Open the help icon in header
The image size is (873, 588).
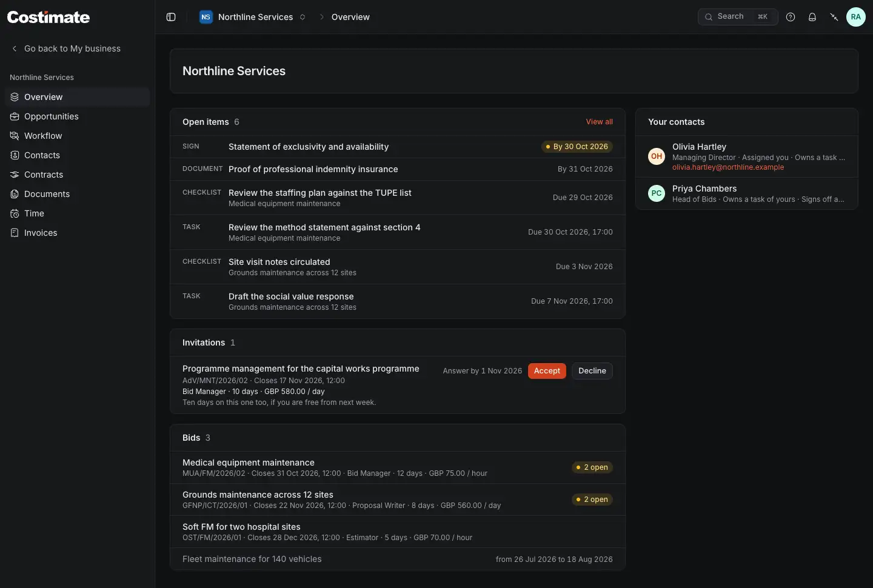click(x=791, y=17)
